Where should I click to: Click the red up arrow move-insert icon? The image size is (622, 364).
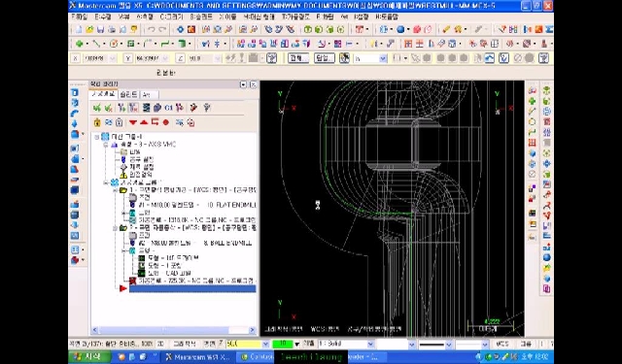pos(144,122)
